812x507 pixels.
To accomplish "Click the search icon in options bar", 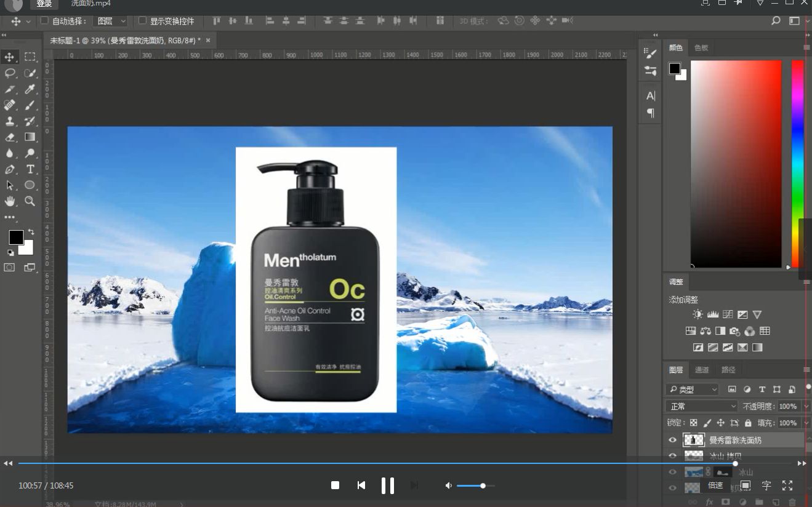I will pyautogui.click(x=776, y=21).
